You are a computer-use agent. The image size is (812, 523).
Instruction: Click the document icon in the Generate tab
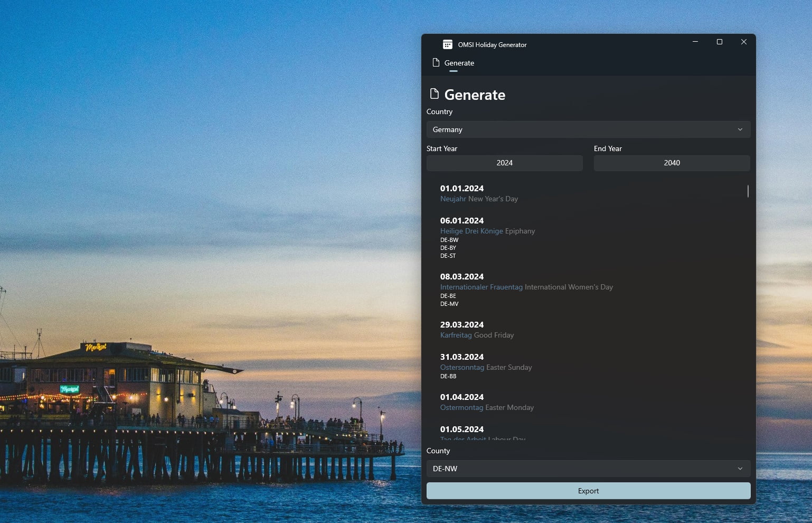(436, 62)
